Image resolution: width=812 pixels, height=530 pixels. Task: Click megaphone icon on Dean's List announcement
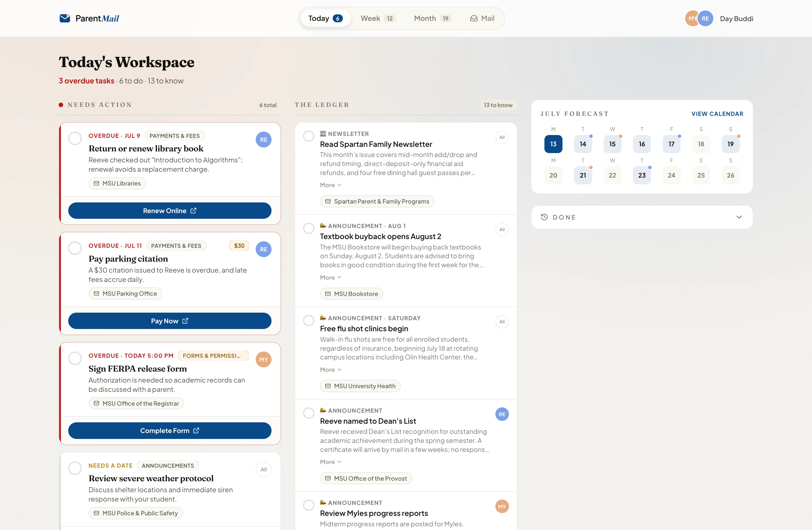(x=323, y=410)
